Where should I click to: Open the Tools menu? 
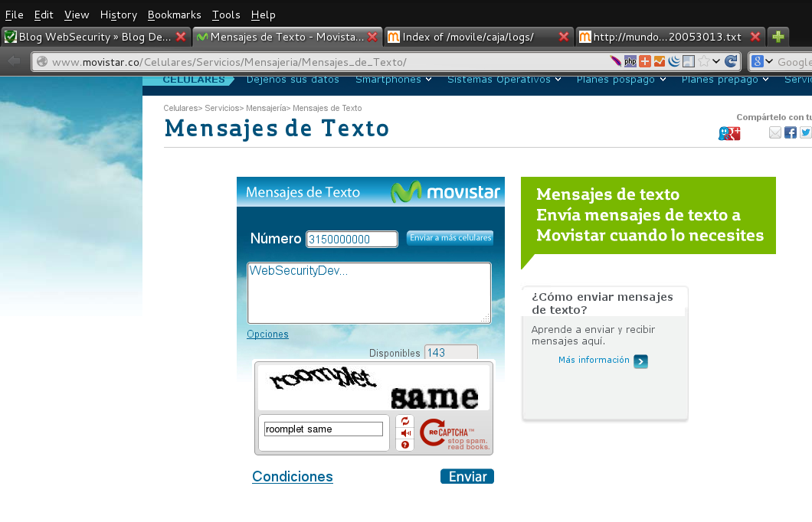coord(226,15)
